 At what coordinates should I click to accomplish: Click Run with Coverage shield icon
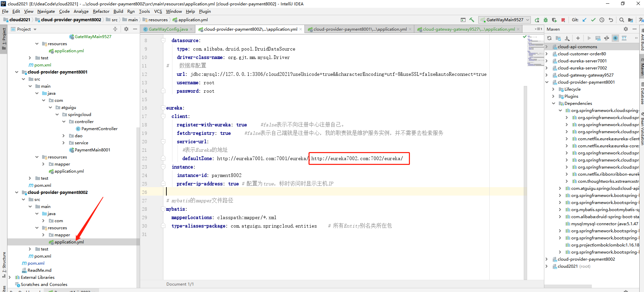tap(554, 20)
